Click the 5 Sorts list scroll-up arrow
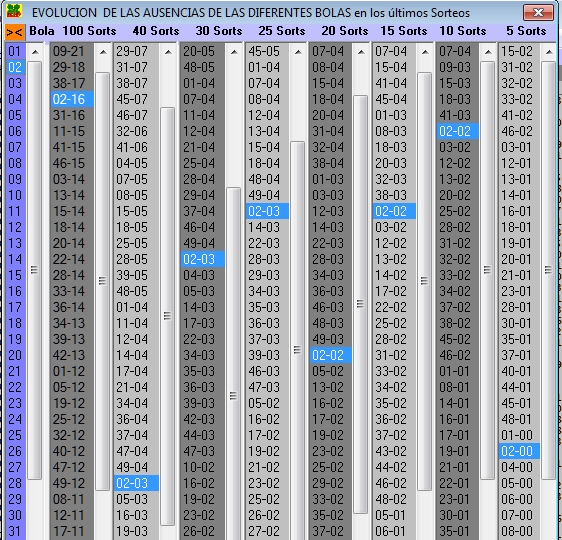The height and width of the screenshot is (540, 562). [x=549, y=52]
